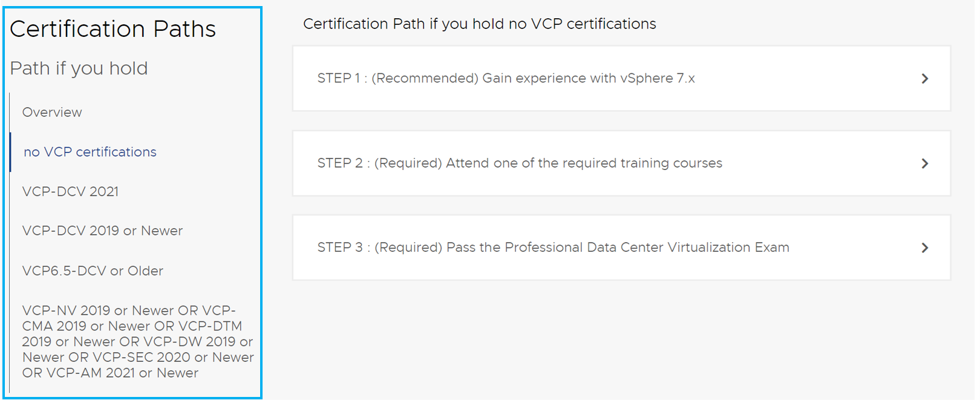This screenshot has width=980, height=403.
Task: Click the STEP 1 number label
Action: [x=338, y=79]
